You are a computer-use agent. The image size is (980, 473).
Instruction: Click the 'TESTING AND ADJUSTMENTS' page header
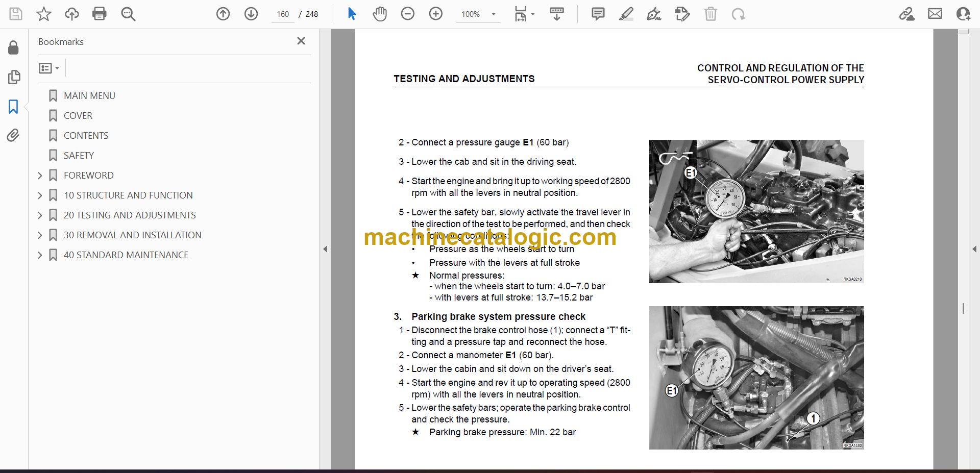point(464,79)
